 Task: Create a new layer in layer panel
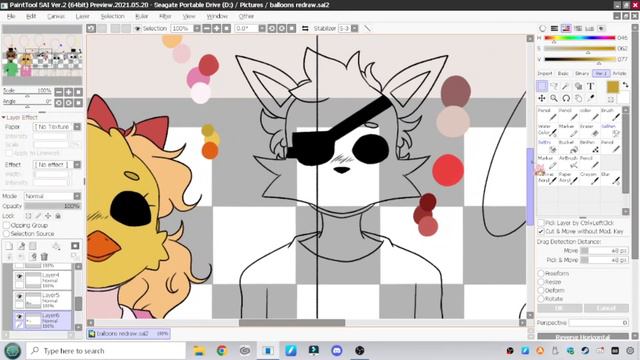coord(9,246)
